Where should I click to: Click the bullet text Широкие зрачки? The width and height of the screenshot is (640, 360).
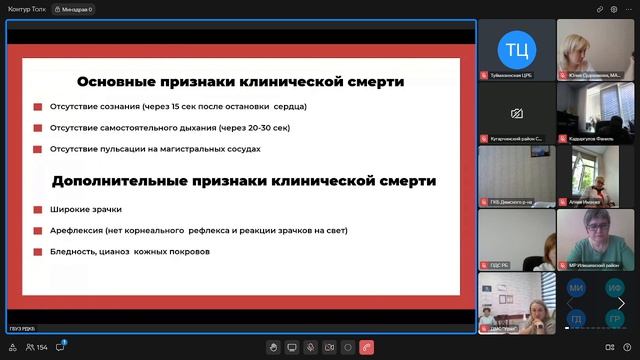click(86, 209)
